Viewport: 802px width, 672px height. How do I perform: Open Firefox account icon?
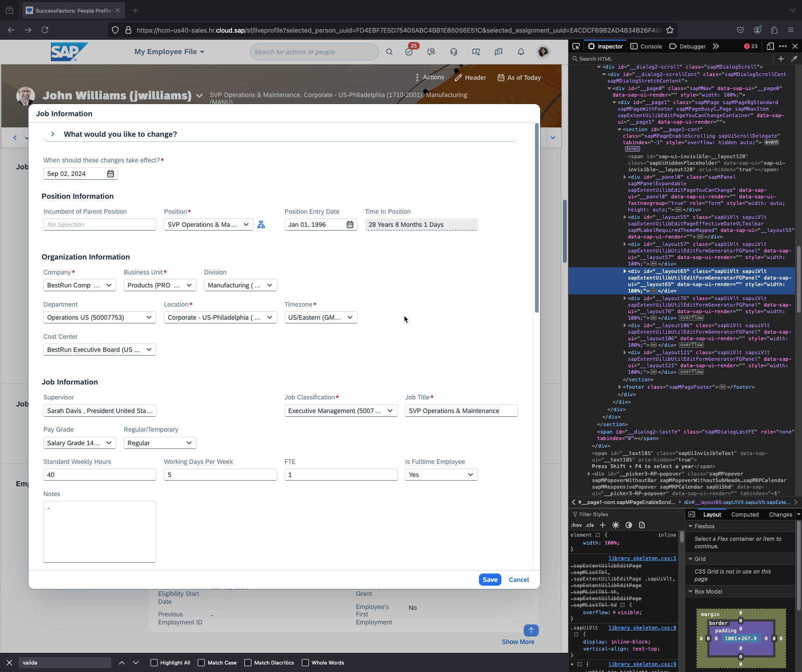coord(757,30)
